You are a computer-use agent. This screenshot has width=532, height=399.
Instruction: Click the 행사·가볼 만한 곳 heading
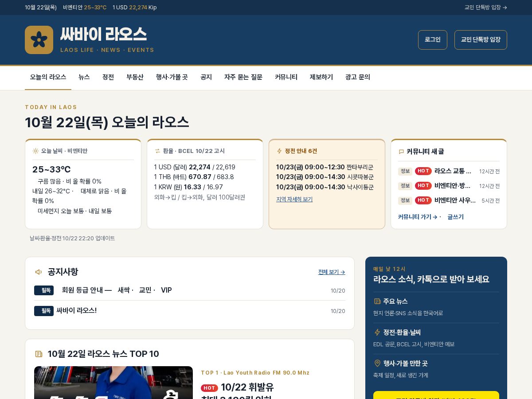[x=406, y=364]
